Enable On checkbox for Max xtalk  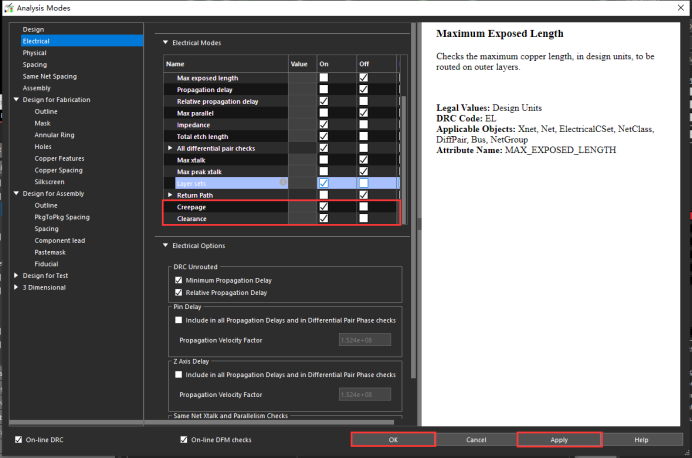click(x=323, y=159)
